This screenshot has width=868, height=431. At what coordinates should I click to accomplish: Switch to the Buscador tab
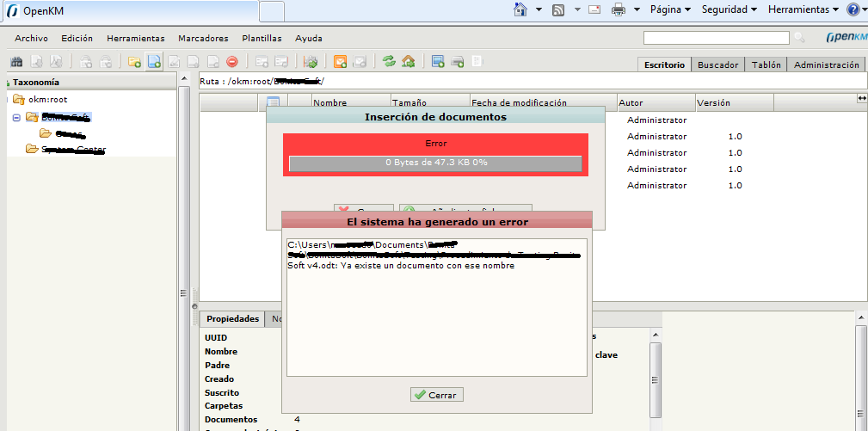718,65
